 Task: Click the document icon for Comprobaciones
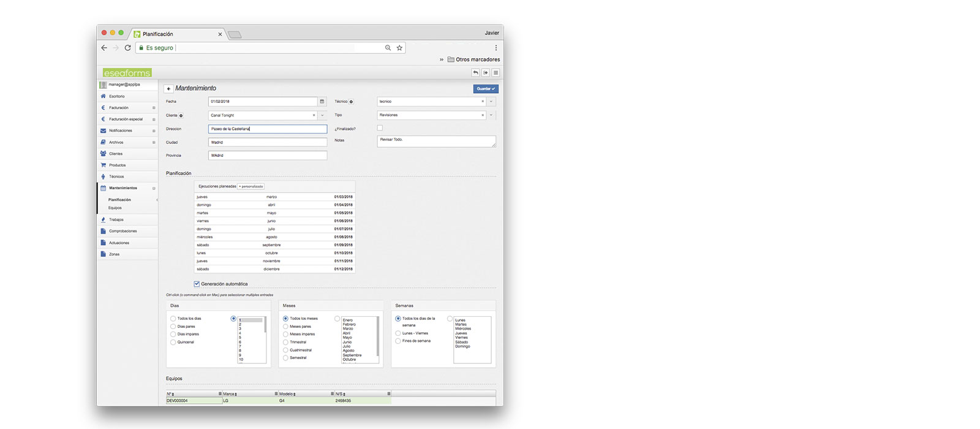(103, 231)
